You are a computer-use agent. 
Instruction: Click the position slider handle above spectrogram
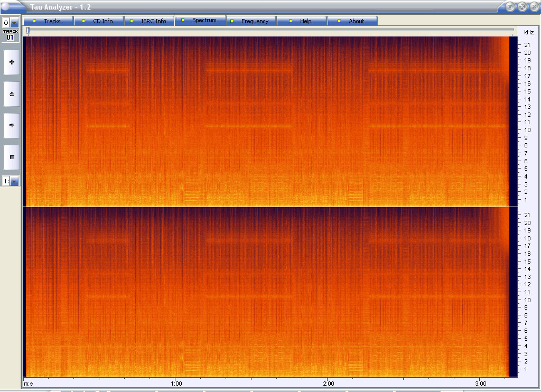28,31
